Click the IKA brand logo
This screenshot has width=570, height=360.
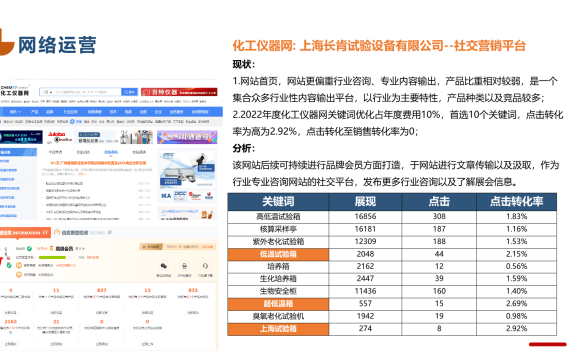click(x=166, y=196)
